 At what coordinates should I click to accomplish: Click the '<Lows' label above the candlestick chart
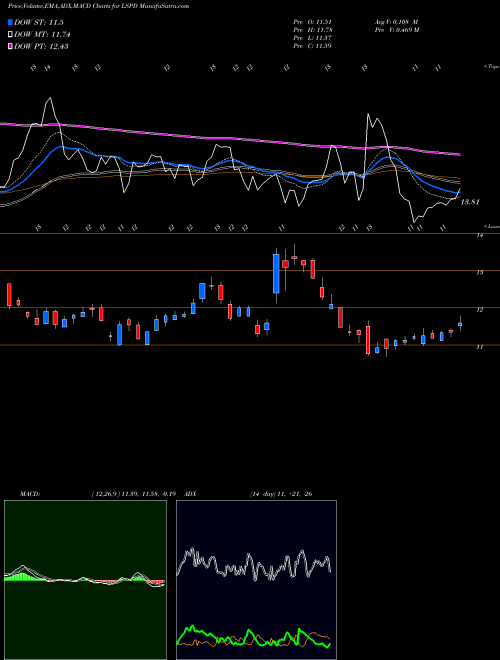[x=492, y=226]
